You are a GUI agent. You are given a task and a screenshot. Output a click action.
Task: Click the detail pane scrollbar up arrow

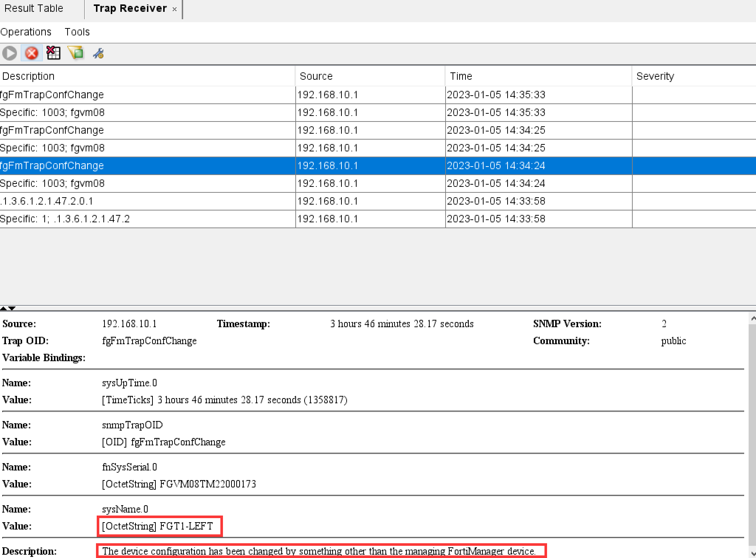[x=752, y=318]
